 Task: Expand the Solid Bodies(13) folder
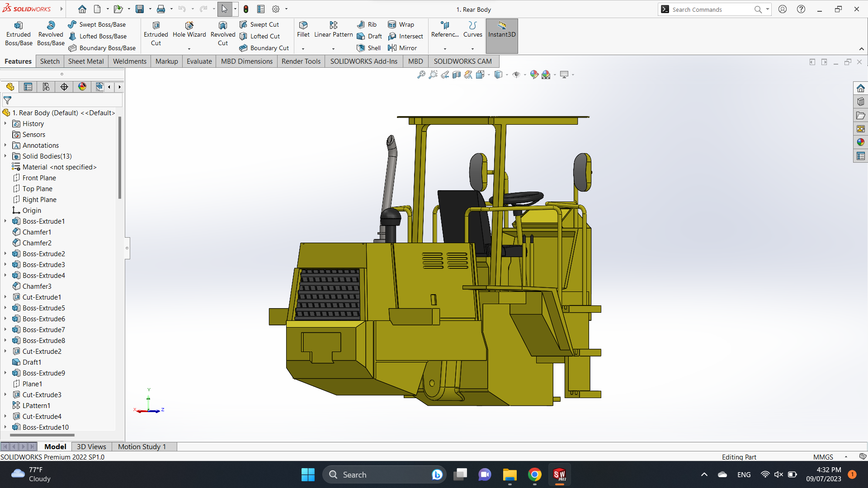click(5, 156)
